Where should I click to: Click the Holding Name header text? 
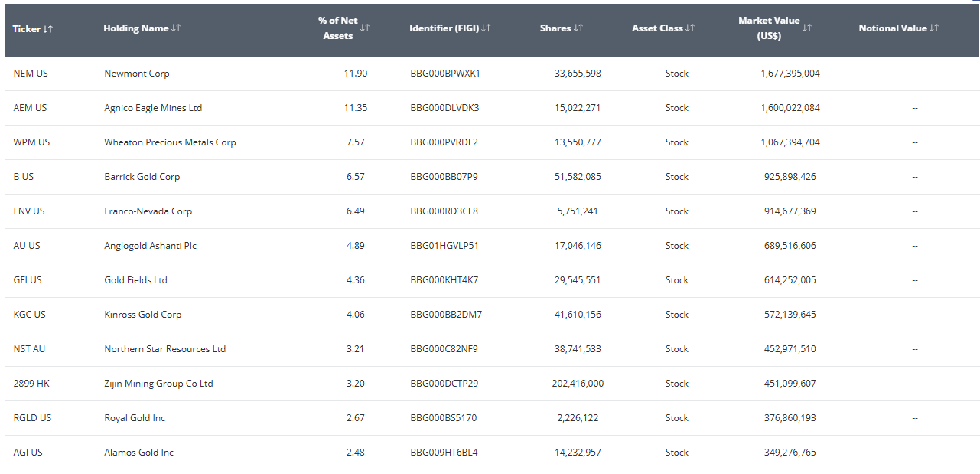(x=135, y=28)
